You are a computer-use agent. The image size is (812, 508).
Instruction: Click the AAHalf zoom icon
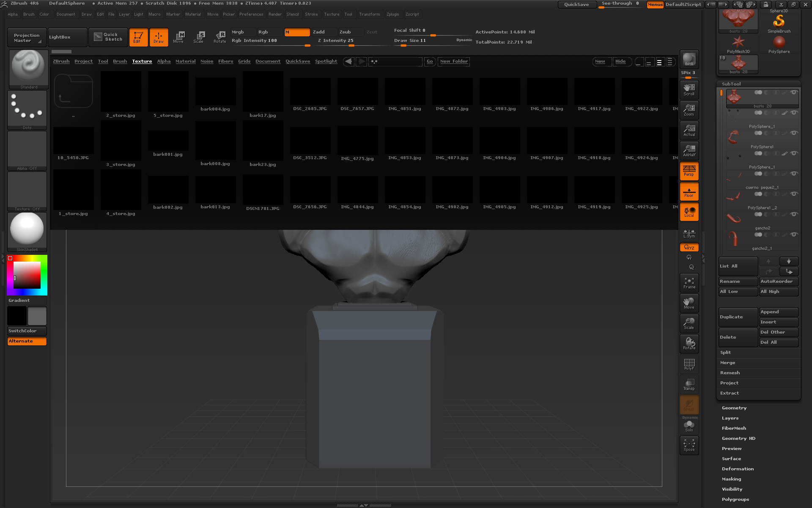(689, 150)
